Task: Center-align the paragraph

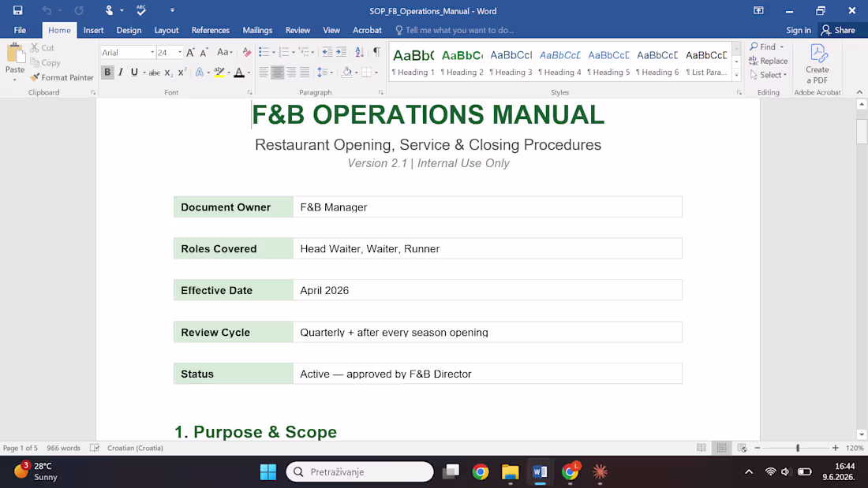Action: point(277,73)
